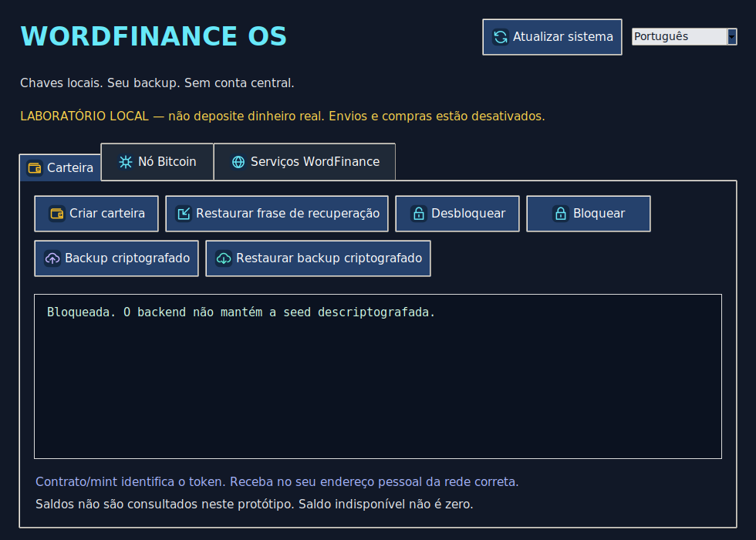Click the language dropdown arrow
This screenshot has width=756, height=540.
[x=732, y=37]
